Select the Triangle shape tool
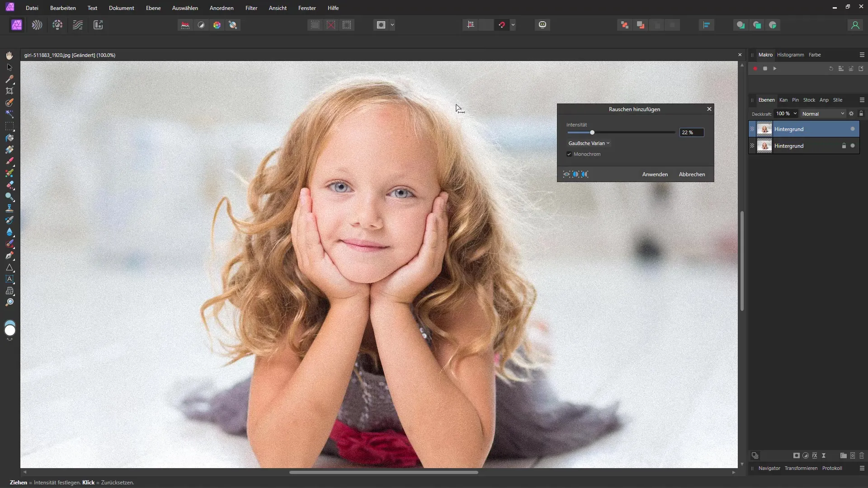 coord(9,267)
